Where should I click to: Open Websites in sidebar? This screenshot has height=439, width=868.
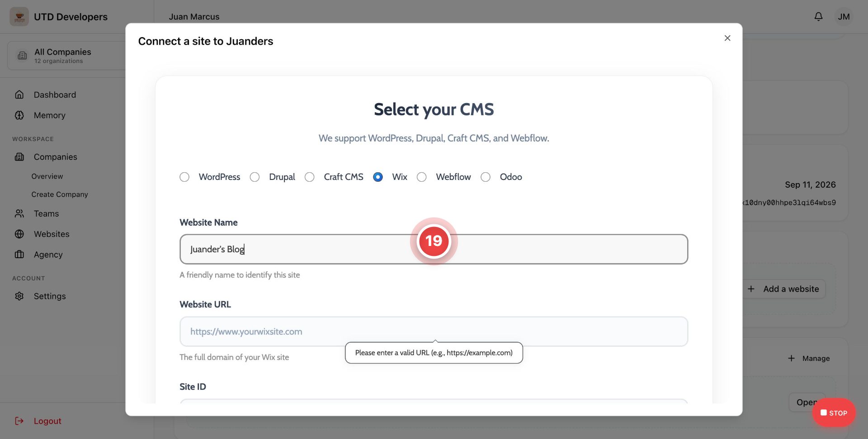pos(52,234)
